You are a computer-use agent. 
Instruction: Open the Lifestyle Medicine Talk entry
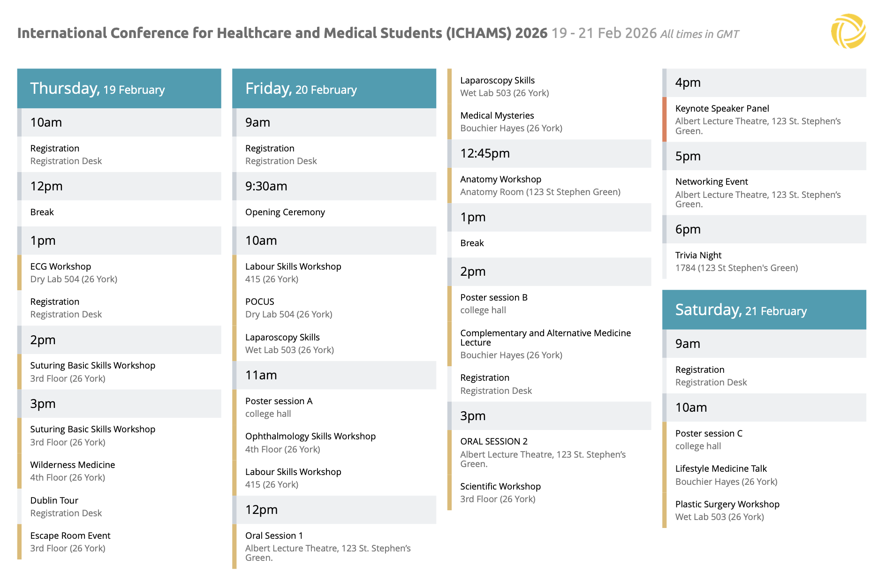[x=764, y=475]
